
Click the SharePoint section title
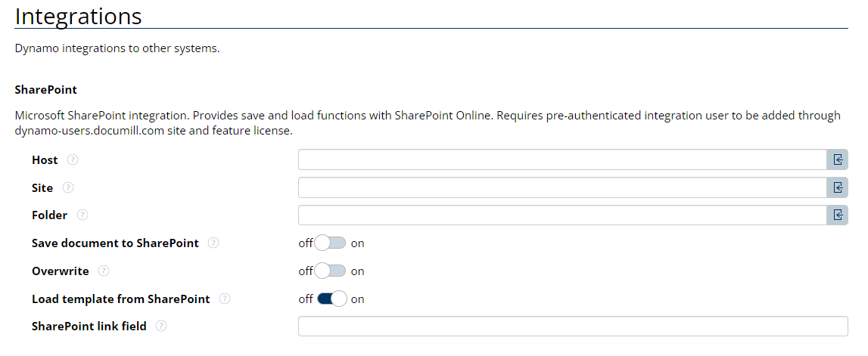pos(45,89)
